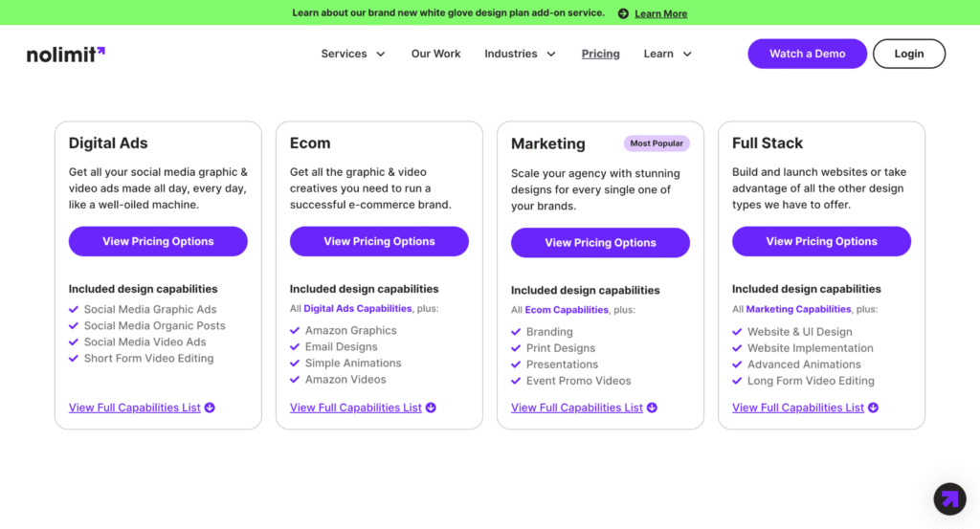View Pricing Options for Full Stack
This screenshot has width=980, height=529.
click(x=821, y=241)
